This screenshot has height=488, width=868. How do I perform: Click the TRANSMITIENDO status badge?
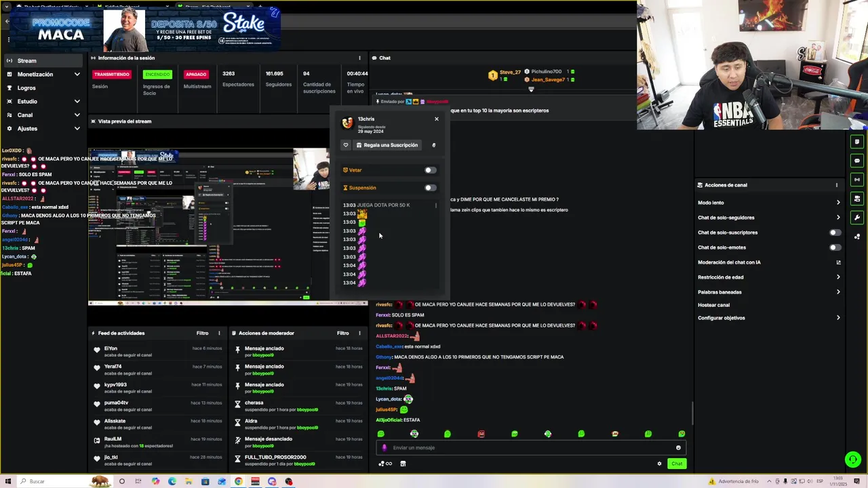click(112, 75)
